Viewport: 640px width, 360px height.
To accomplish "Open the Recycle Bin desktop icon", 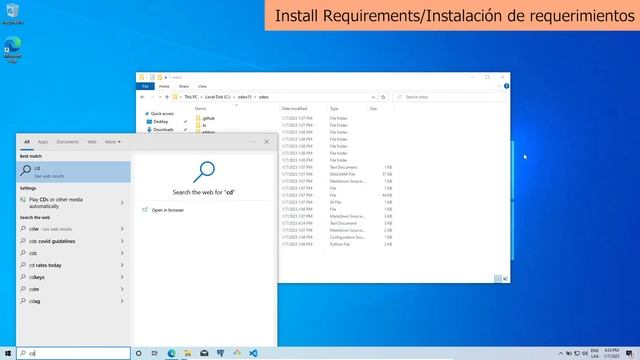I will click(13, 13).
